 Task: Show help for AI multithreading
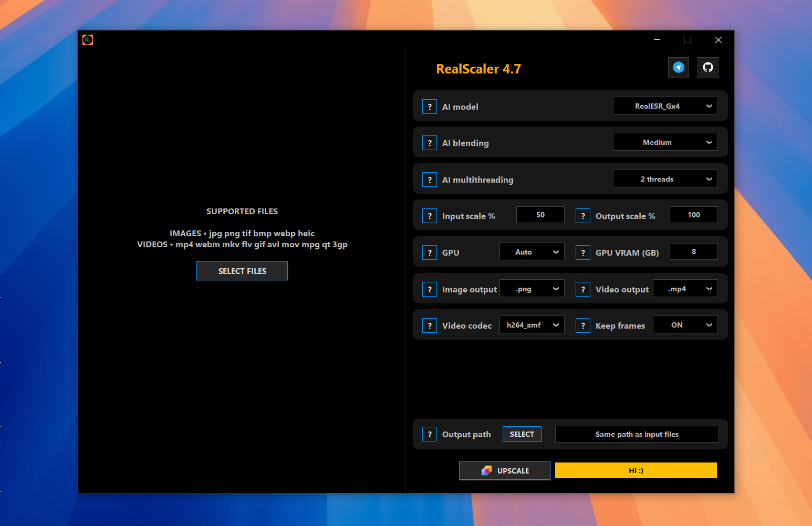430,180
